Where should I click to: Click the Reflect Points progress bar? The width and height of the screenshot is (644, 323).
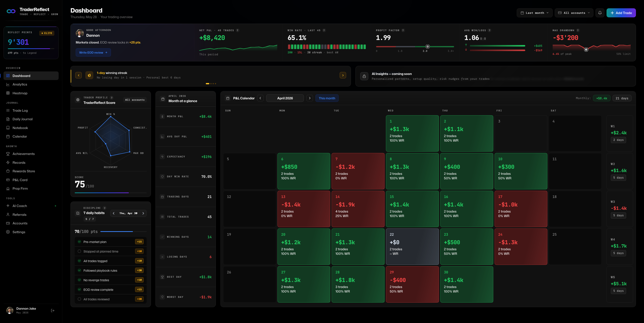coord(31,49)
